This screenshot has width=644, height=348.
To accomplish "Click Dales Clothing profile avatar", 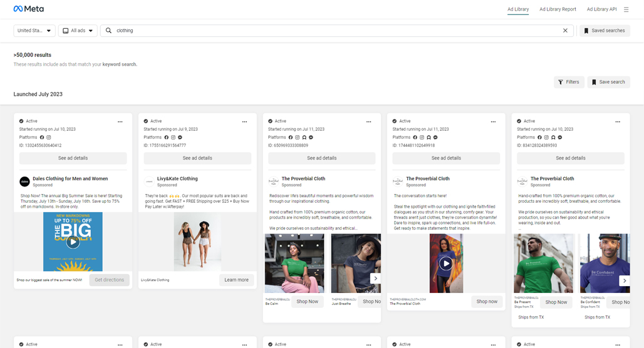I will [x=24, y=182].
